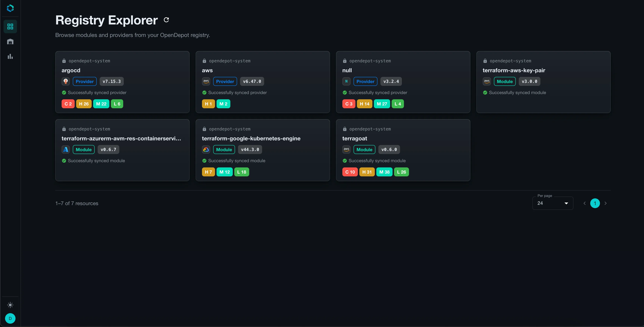Viewport: 644px width, 327px height.
Task: Open the Per page dropdown showing 24
Action: (553, 203)
